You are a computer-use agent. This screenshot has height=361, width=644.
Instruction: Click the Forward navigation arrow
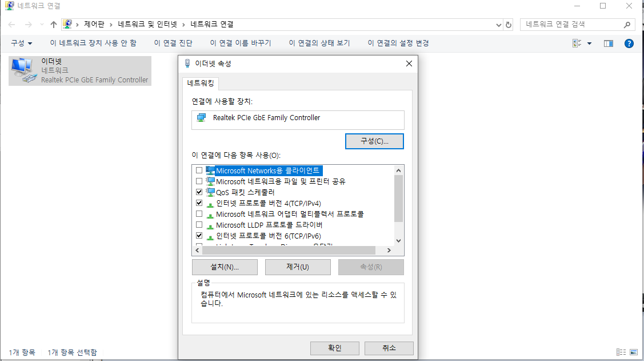29,25
